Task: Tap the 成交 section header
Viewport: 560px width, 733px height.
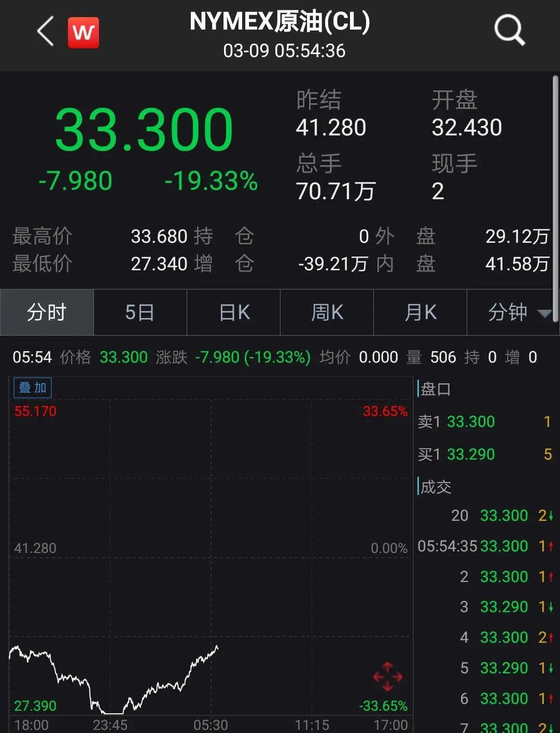Action: coord(435,487)
